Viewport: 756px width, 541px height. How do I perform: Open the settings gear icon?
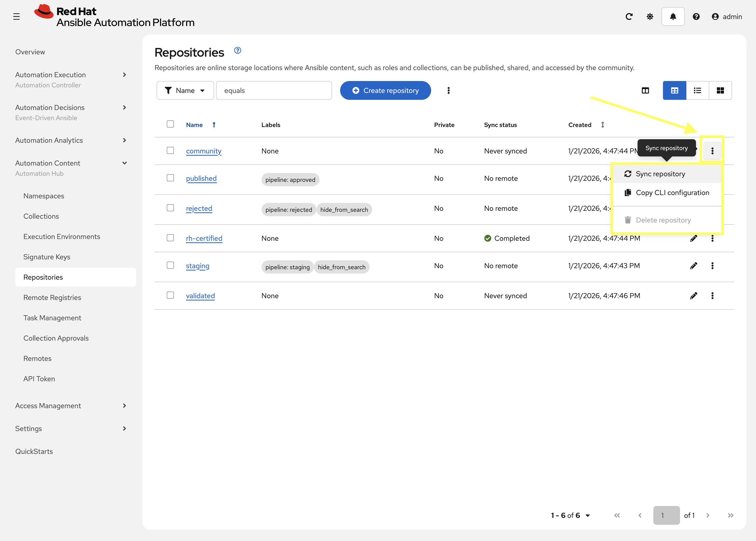650,16
